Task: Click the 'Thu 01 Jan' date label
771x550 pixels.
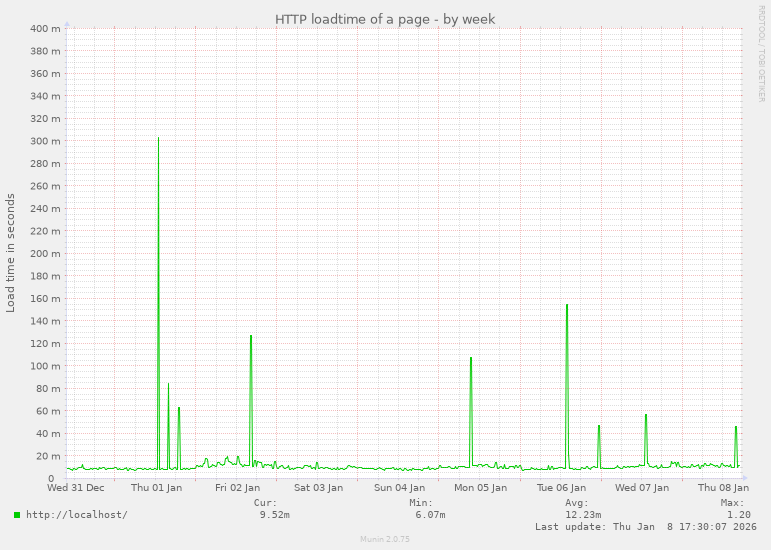Action: tap(156, 488)
